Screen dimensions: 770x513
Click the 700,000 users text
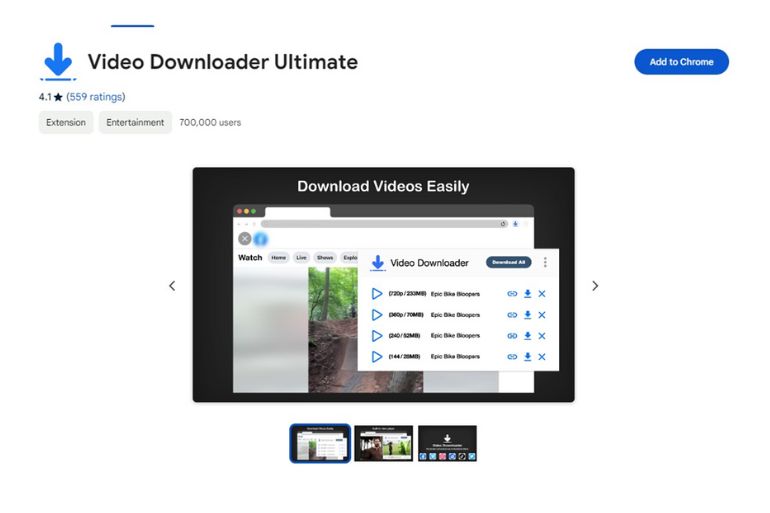(210, 122)
